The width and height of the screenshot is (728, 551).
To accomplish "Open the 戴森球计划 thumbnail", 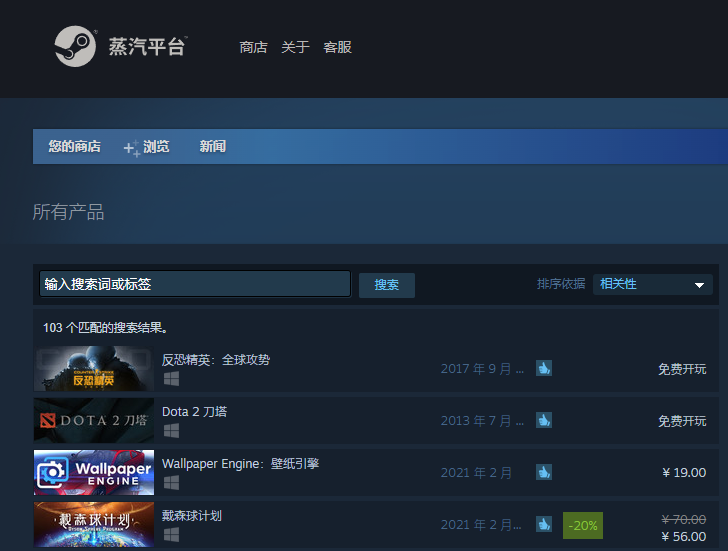I will (94, 525).
